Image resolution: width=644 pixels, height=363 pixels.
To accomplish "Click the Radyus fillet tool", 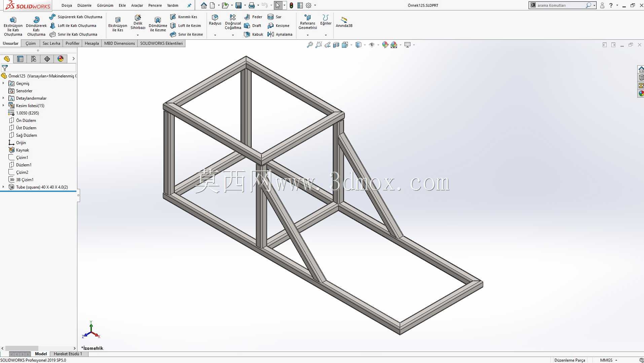I will tap(215, 20).
